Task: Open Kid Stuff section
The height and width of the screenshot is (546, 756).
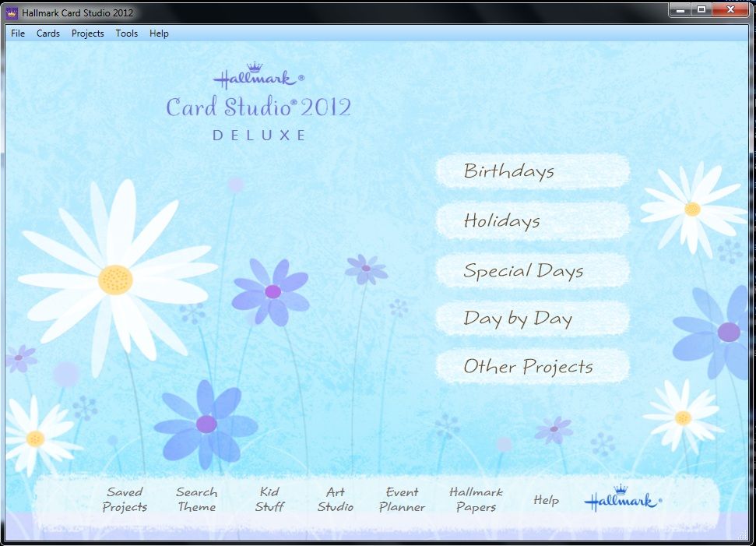Action: point(269,500)
